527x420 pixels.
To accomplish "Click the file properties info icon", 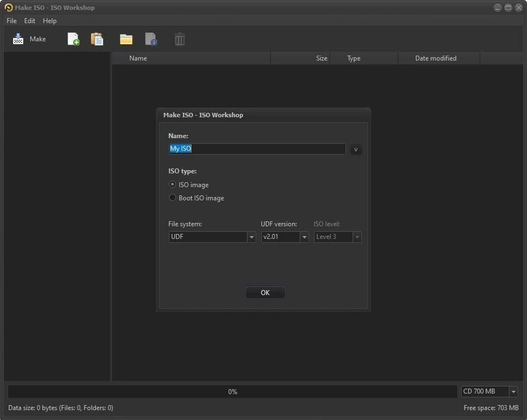I will pyautogui.click(x=151, y=39).
